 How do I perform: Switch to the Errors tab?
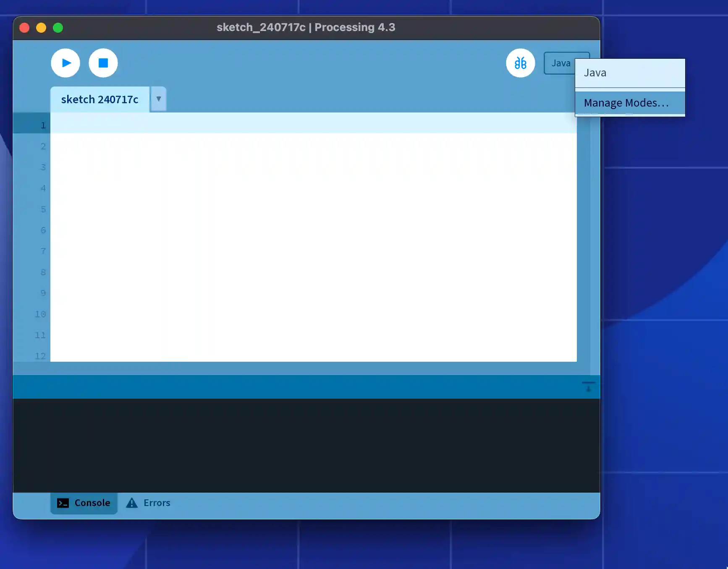pos(156,503)
